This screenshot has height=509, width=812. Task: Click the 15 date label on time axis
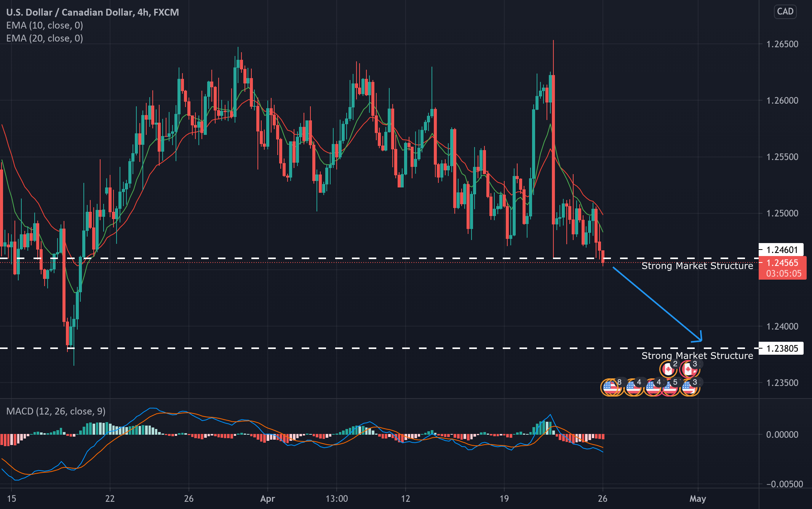[x=11, y=499]
